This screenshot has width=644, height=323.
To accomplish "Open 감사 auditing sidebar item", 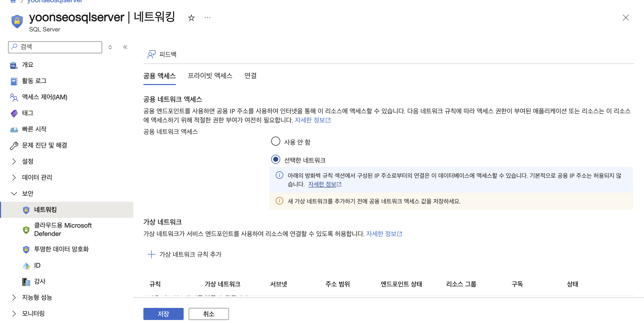I will tap(40, 281).
